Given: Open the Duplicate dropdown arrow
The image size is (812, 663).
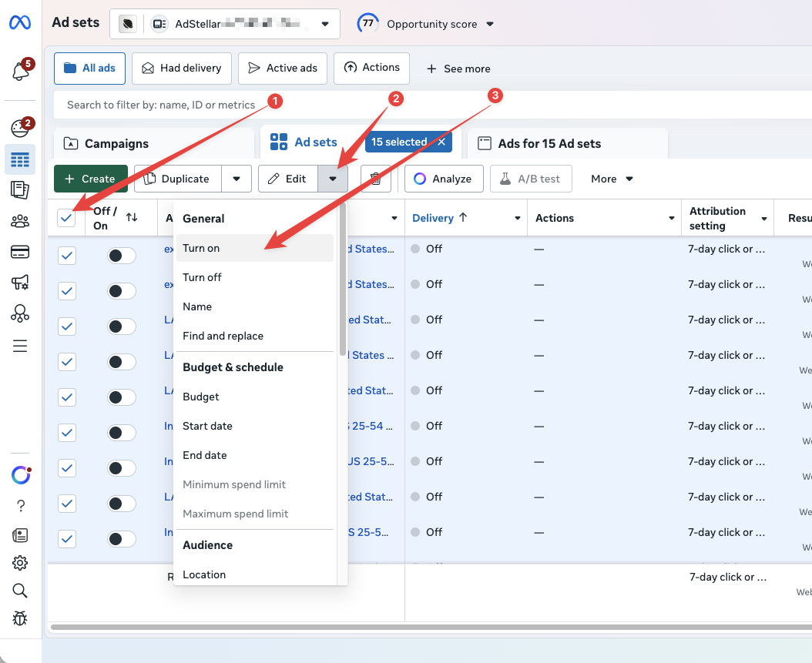Looking at the screenshot, I should pyautogui.click(x=237, y=179).
